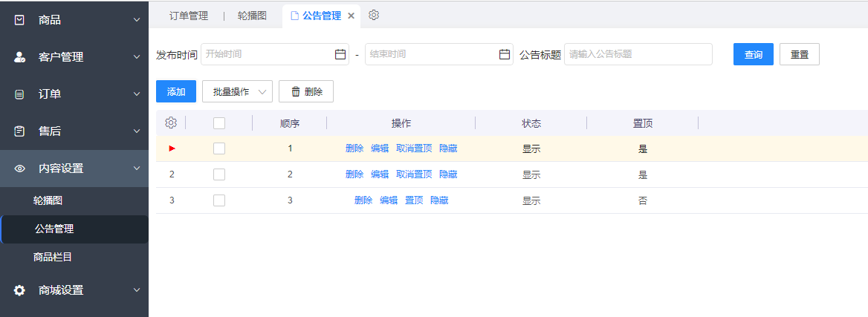Click the 商城设置 gear icon
Viewport: 868px width, 317px height.
[x=19, y=290]
